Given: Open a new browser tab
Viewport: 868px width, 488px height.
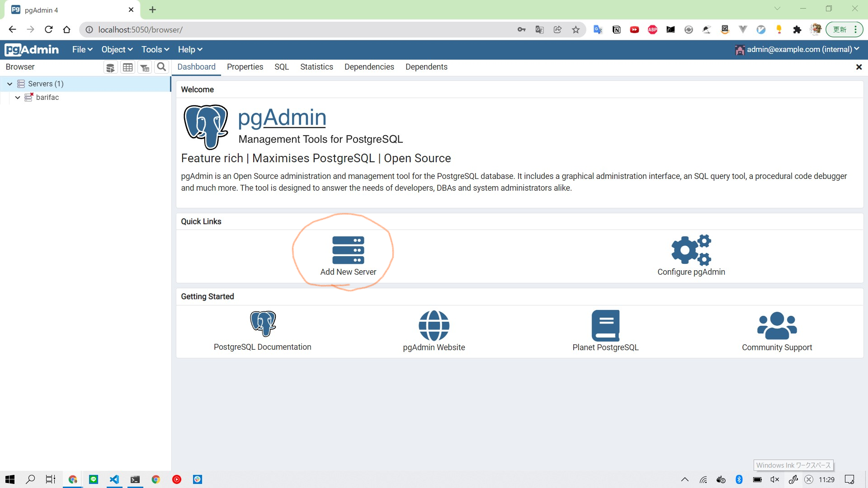Looking at the screenshot, I should coord(152,9).
